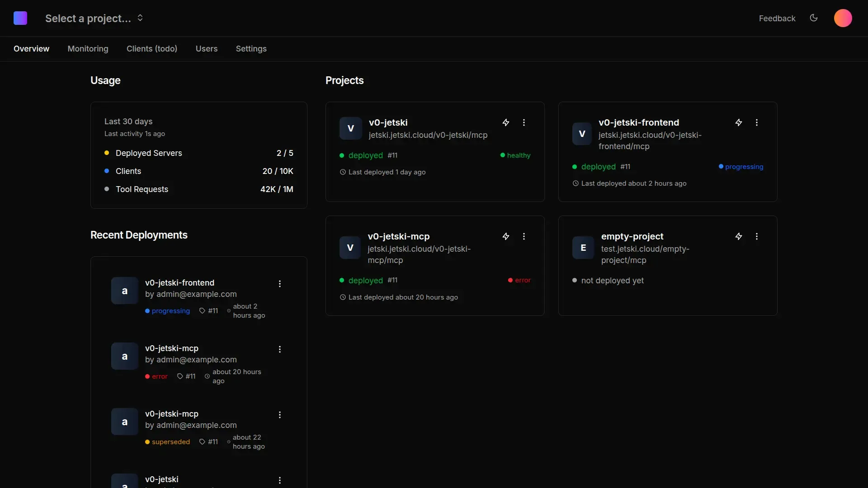Click the purple app logo icon
868x488 pixels.
tap(20, 18)
